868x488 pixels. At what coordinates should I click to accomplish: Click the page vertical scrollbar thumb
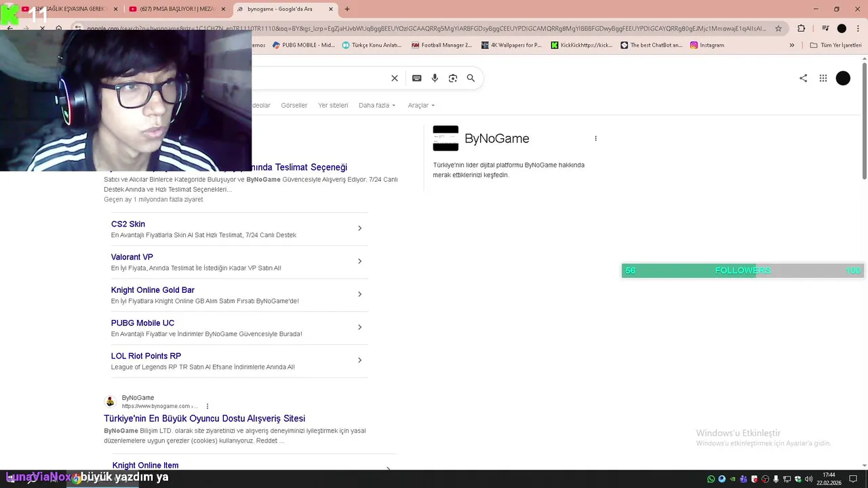pyautogui.click(x=864, y=121)
